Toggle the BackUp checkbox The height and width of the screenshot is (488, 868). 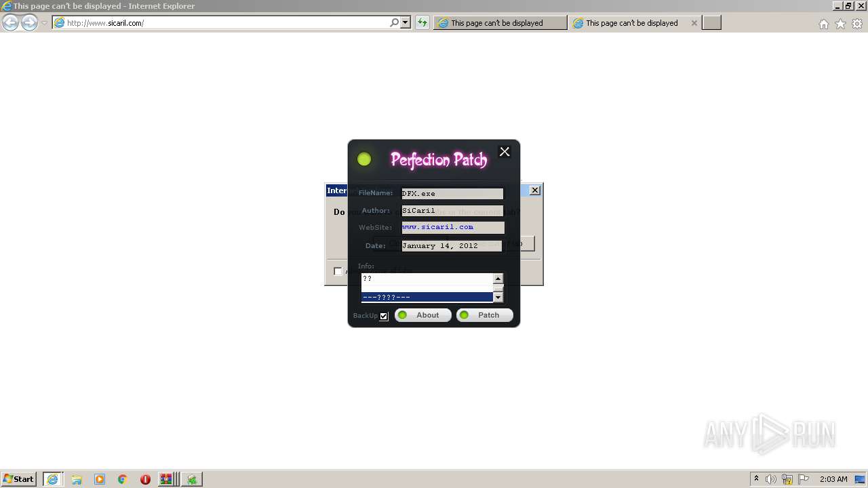point(384,316)
